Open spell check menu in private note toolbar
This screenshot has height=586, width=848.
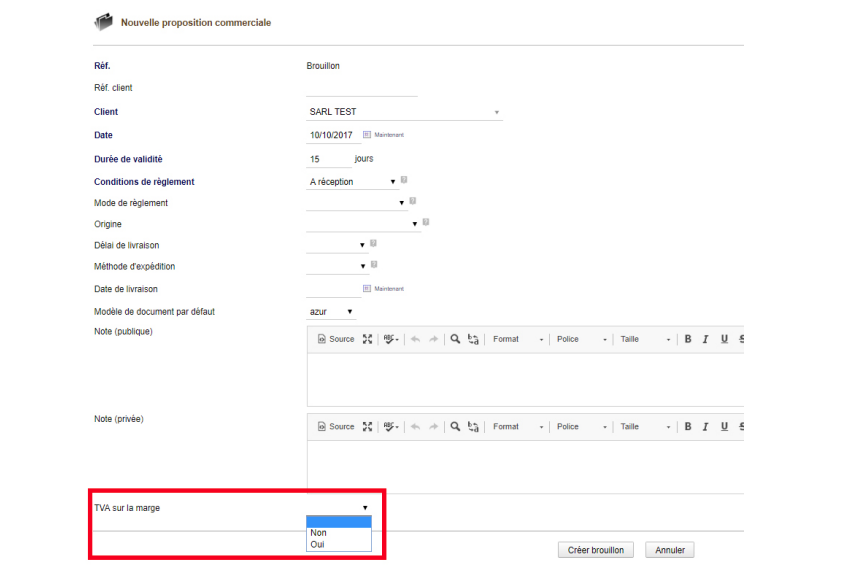point(391,427)
